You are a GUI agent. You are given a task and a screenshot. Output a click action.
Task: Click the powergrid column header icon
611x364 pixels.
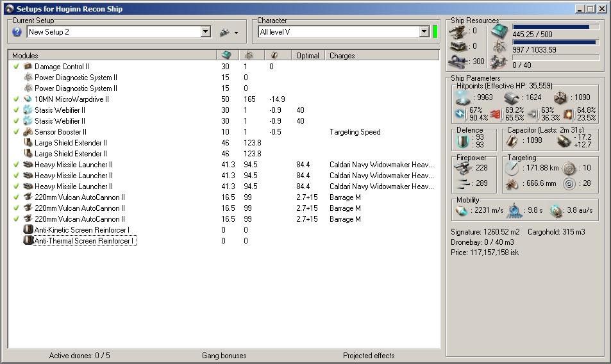tap(249, 55)
